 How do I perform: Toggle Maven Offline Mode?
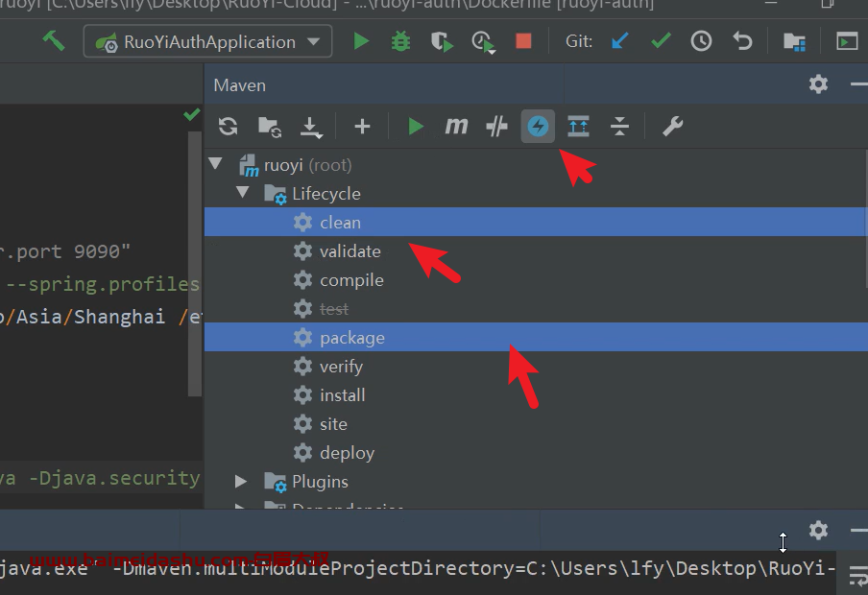[x=496, y=126]
